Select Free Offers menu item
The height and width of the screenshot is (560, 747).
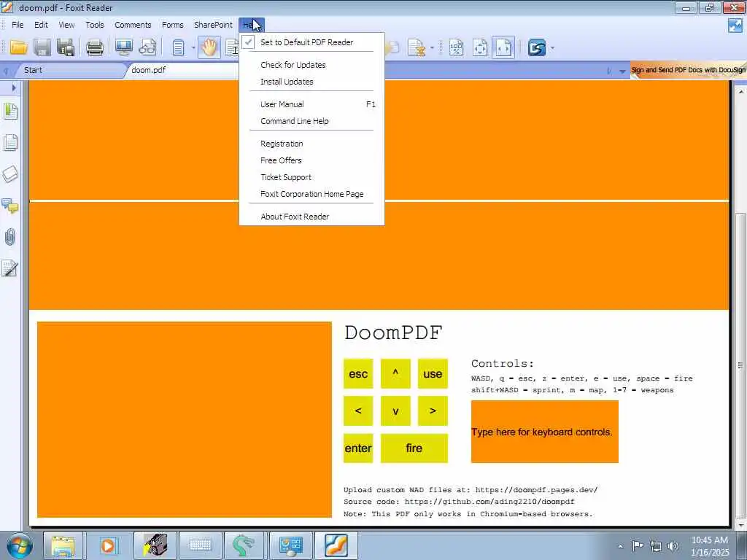311,160
